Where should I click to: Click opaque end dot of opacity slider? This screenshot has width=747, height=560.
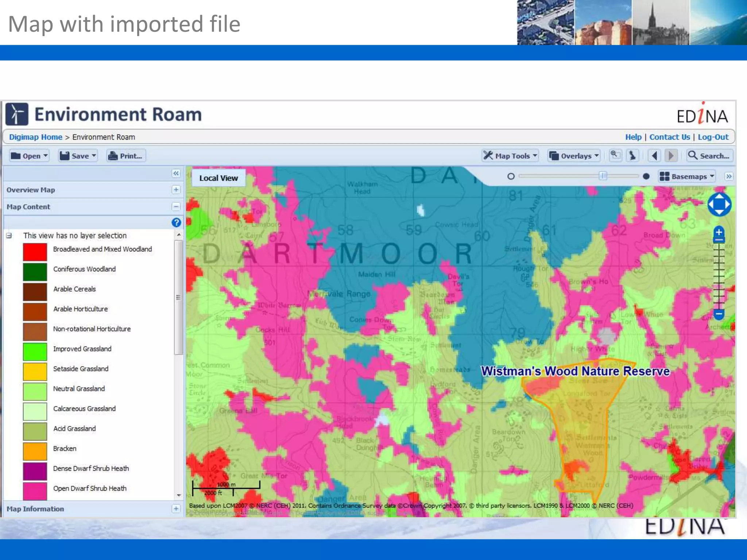pos(646,176)
